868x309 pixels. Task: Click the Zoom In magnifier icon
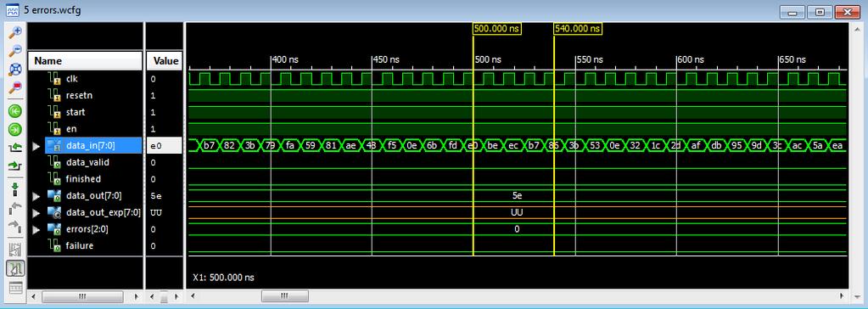tap(15, 32)
